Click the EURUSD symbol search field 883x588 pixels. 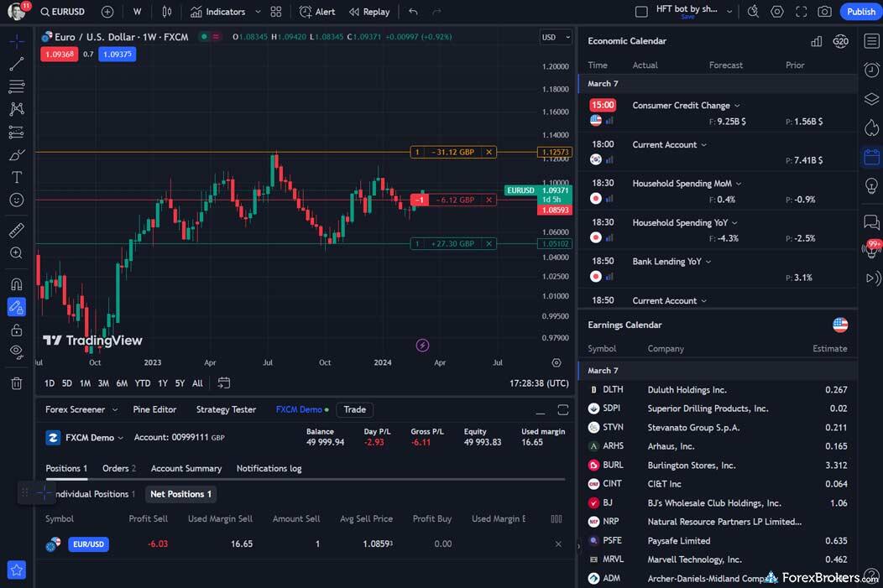click(x=63, y=12)
